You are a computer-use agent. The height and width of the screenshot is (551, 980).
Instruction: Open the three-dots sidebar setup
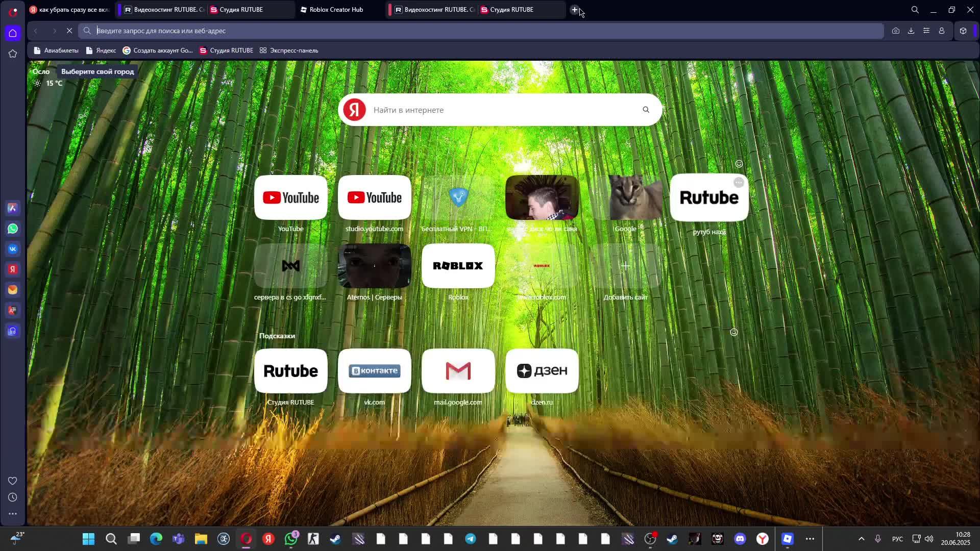pyautogui.click(x=13, y=514)
